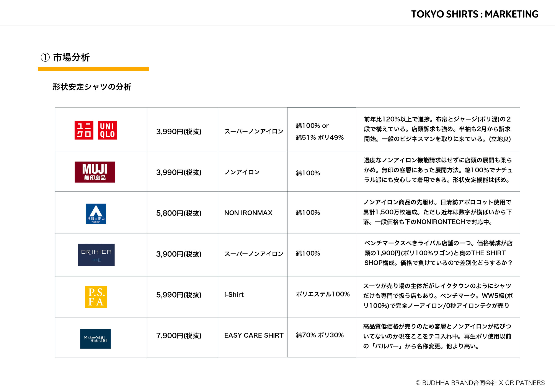Select the i-Shirt product name

click(x=234, y=294)
